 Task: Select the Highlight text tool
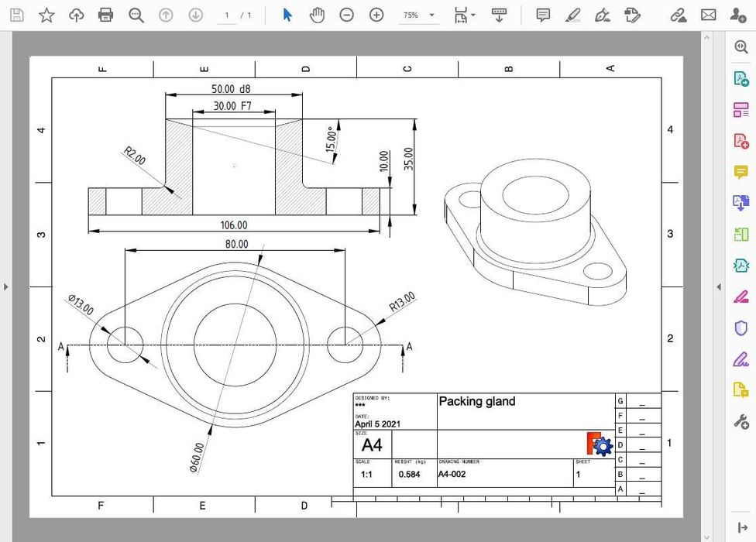point(572,15)
